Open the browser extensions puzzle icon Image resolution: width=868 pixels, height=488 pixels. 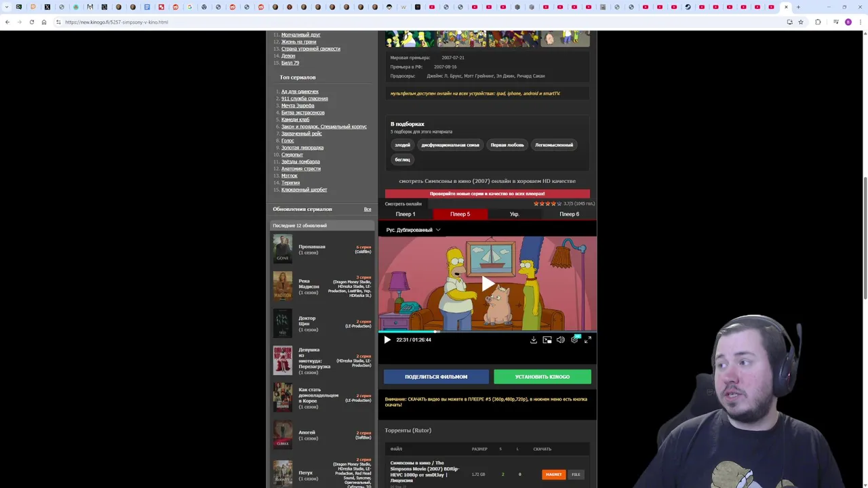click(x=818, y=22)
